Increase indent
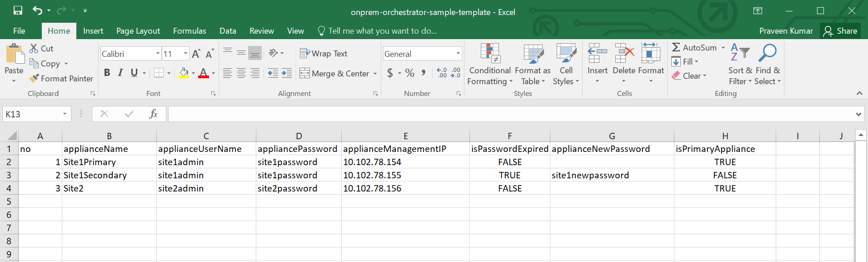This screenshot has width=868, height=262. coord(287,73)
